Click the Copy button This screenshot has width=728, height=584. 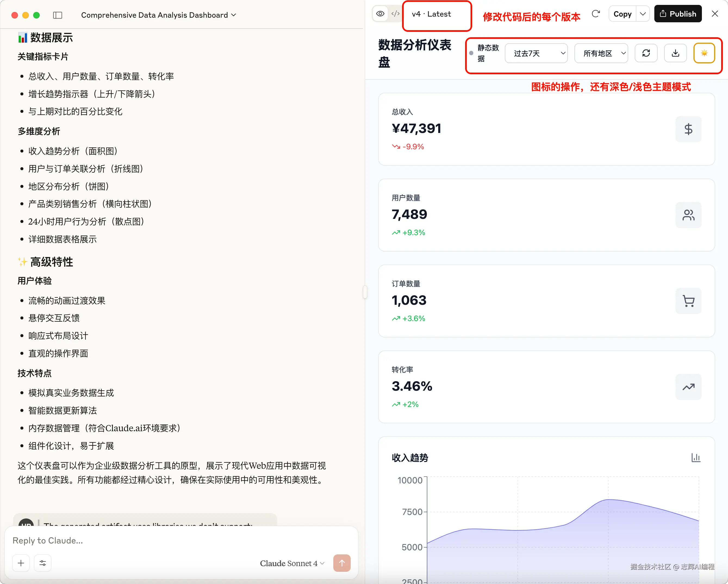(622, 14)
